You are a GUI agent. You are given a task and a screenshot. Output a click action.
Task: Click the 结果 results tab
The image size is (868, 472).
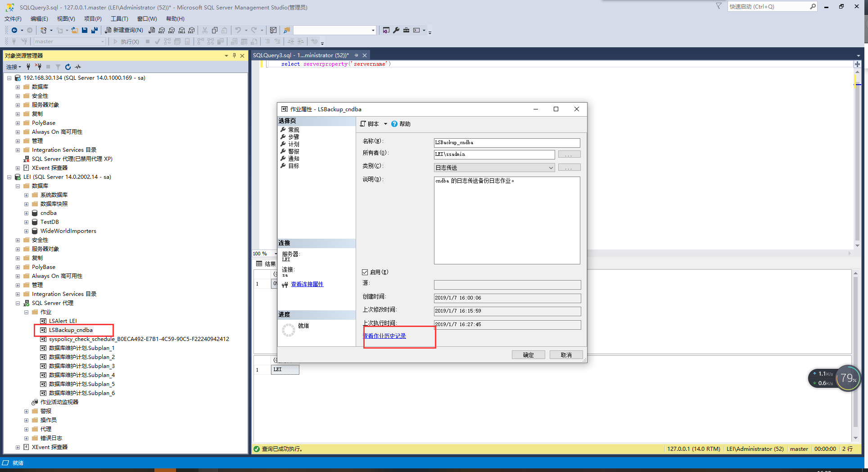266,264
